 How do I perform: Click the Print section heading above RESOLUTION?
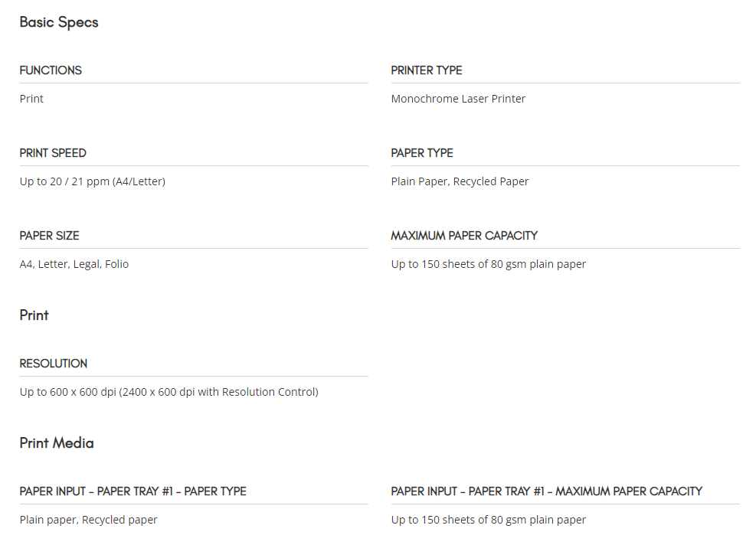[x=34, y=315]
